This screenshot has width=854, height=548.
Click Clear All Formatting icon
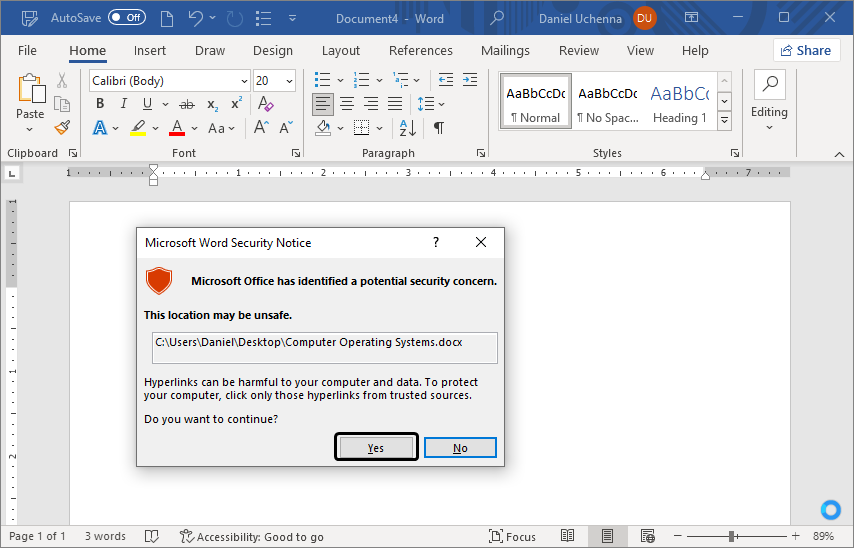(265, 103)
